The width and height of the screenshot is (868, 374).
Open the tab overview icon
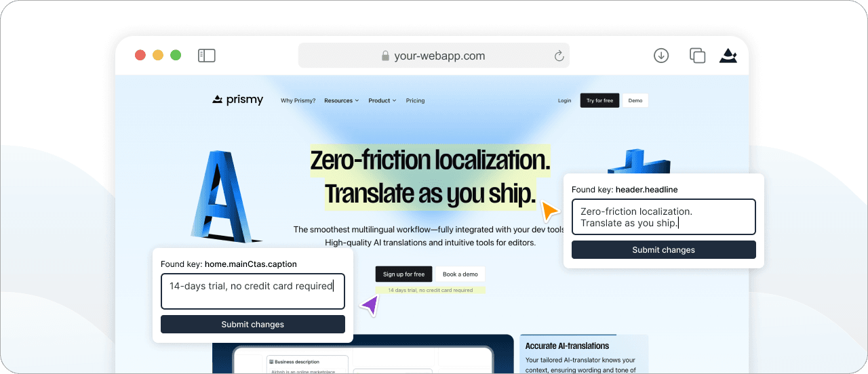coord(697,56)
